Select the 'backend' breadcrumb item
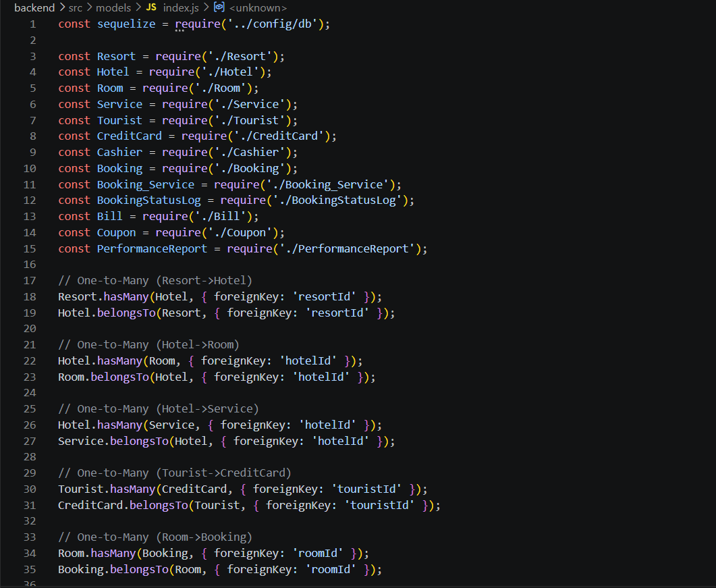 click(x=34, y=7)
